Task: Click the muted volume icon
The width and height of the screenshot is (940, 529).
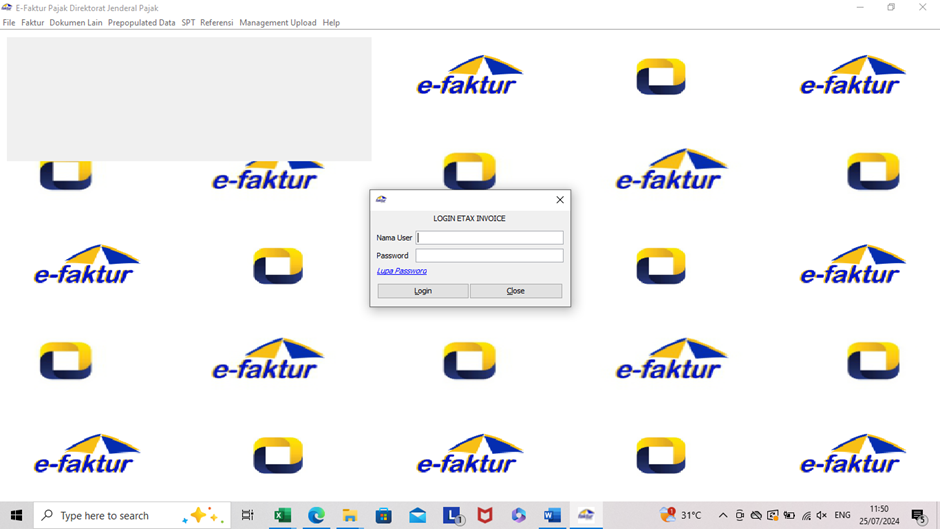Action: coord(822,515)
